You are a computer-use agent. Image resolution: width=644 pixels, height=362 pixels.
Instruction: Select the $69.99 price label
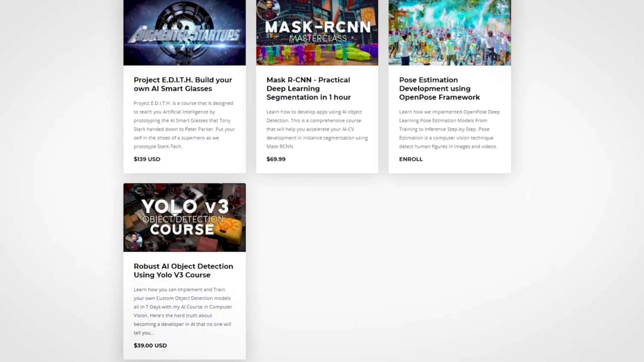pyautogui.click(x=276, y=159)
